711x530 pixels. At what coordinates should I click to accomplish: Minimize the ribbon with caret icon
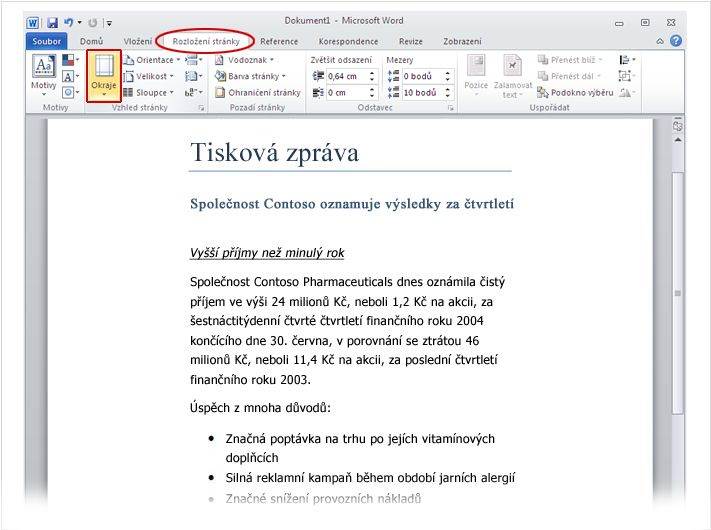click(660, 41)
